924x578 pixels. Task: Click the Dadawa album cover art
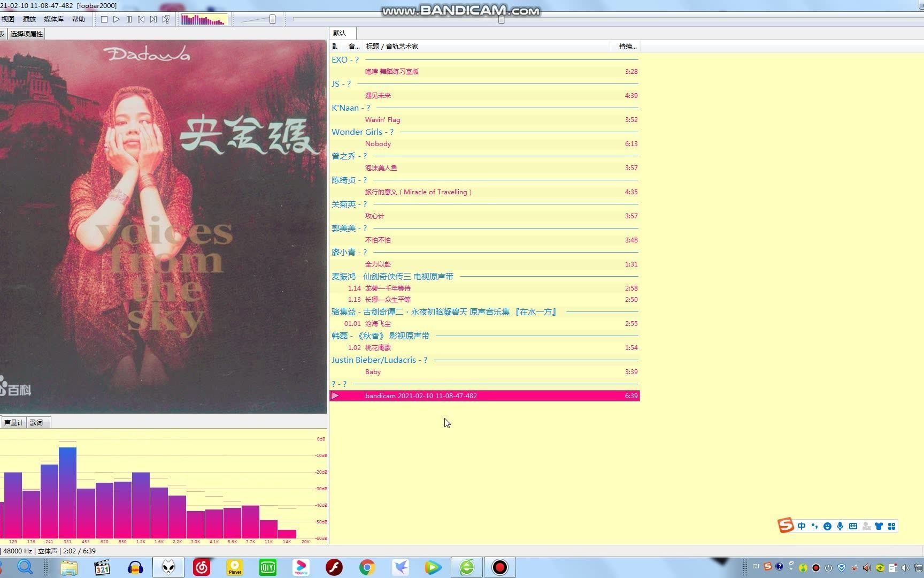(163, 226)
